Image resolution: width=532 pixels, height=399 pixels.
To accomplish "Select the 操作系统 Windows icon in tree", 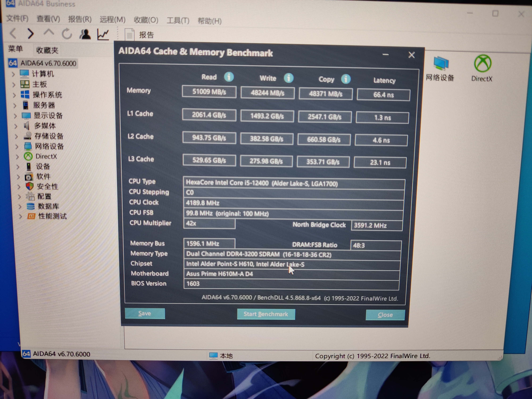I will pos(25,94).
